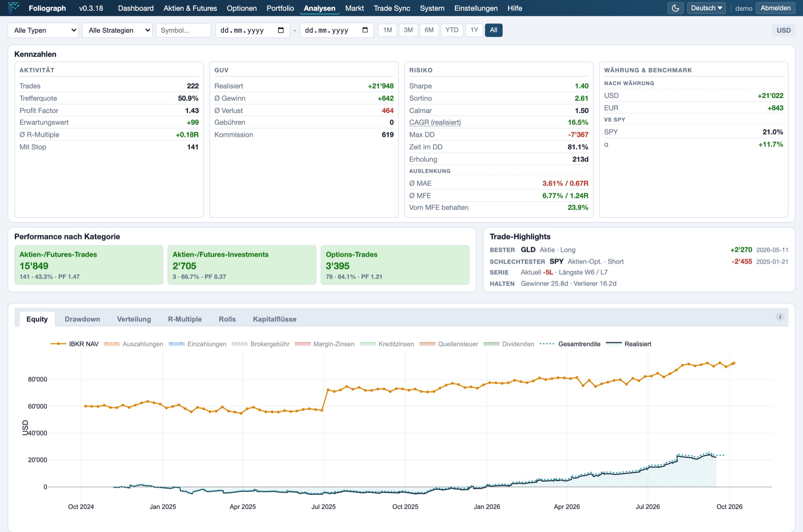Select the 1M time range

[x=387, y=30]
